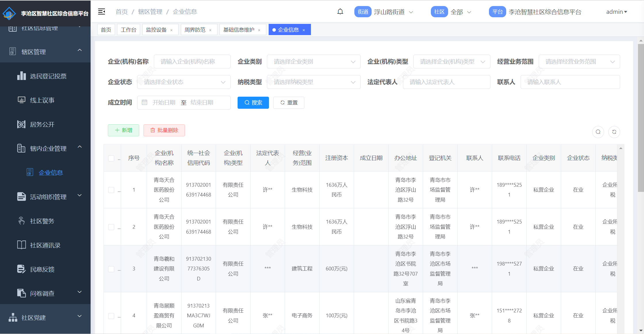Viewport: 644px width, 334px height.
Task: Expand the 问卷调查 submenu
Action: pyautogui.click(x=80, y=292)
